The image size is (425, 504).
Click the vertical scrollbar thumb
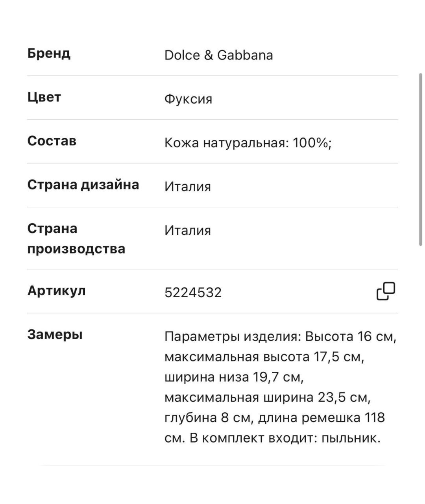(x=420, y=159)
